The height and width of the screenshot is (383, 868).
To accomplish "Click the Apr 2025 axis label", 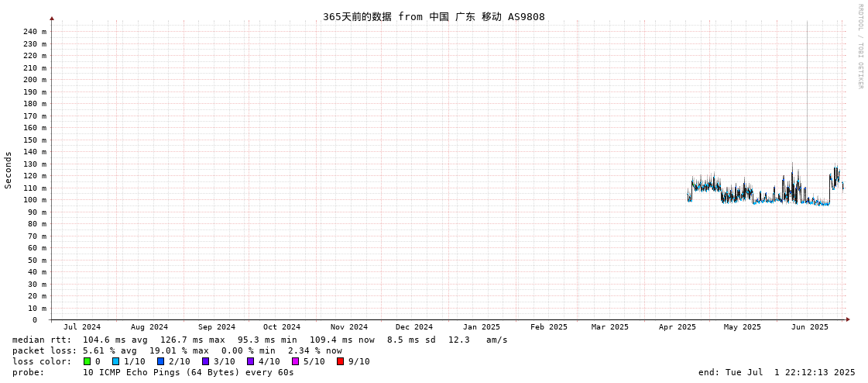I will pos(677,327).
